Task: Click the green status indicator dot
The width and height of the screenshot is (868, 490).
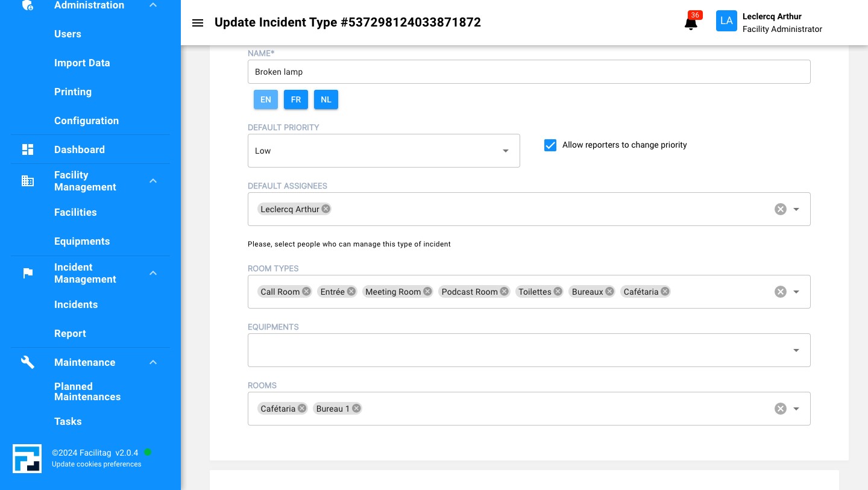Action: coord(148,452)
